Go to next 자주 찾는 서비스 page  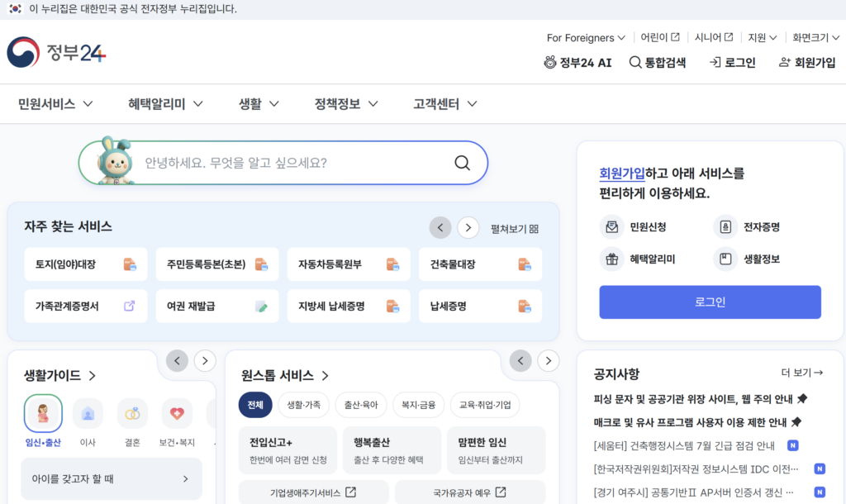[468, 228]
